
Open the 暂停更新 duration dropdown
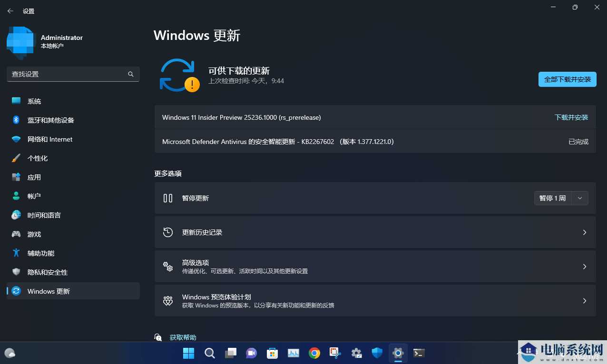coord(579,198)
